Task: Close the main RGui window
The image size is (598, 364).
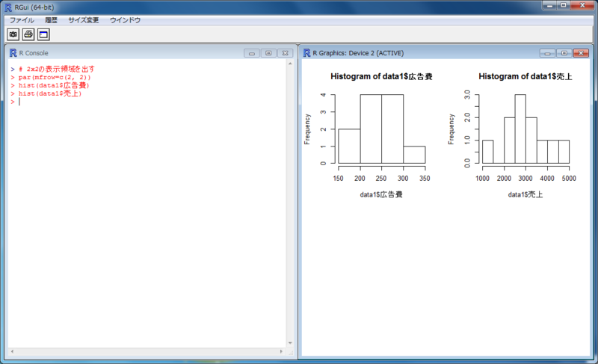Action: tap(582, 5)
